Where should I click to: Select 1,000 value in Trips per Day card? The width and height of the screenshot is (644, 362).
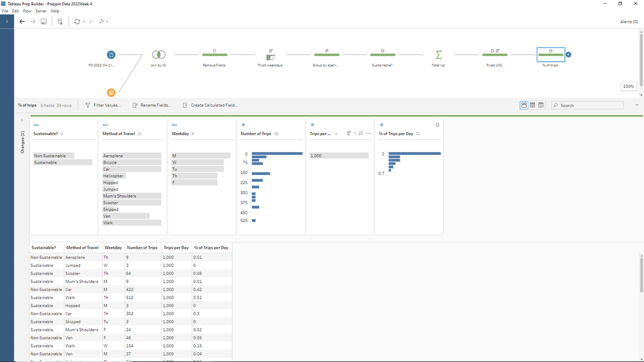[x=339, y=156]
